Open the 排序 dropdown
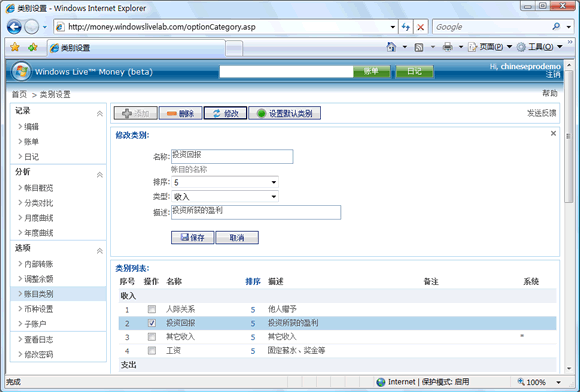 click(225, 182)
